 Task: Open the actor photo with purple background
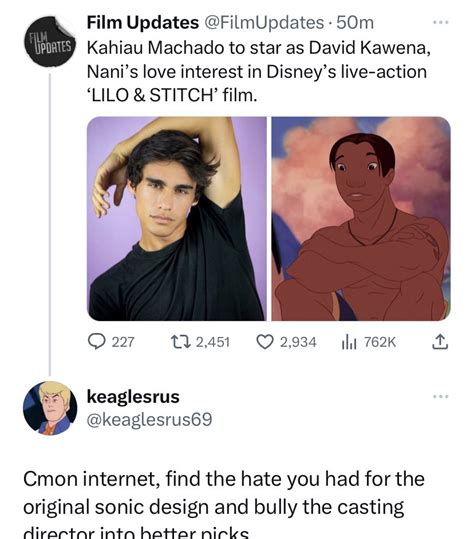[176, 219]
